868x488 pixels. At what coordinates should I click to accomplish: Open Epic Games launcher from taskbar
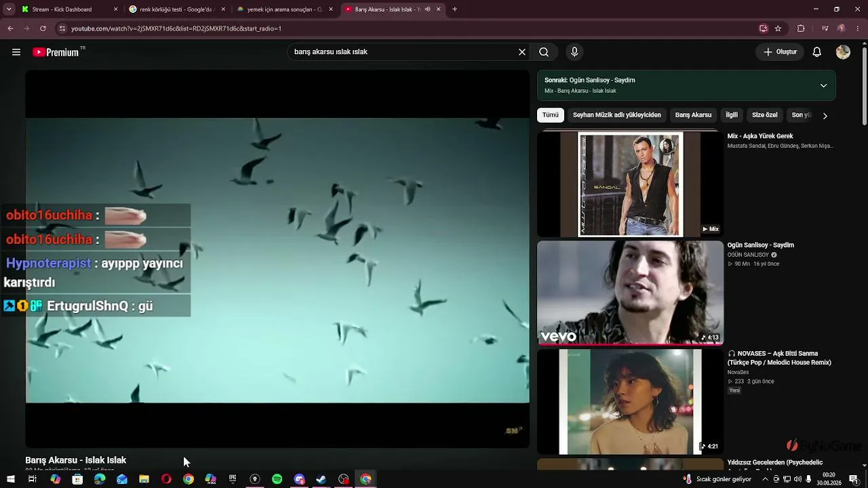pyautogui.click(x=233, y=479)
